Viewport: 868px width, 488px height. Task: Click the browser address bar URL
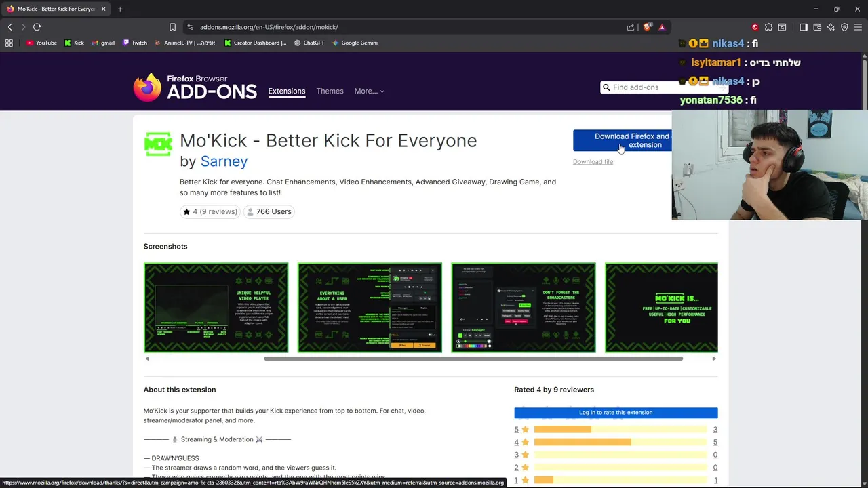pyautogui.click(x=269, y=27)
